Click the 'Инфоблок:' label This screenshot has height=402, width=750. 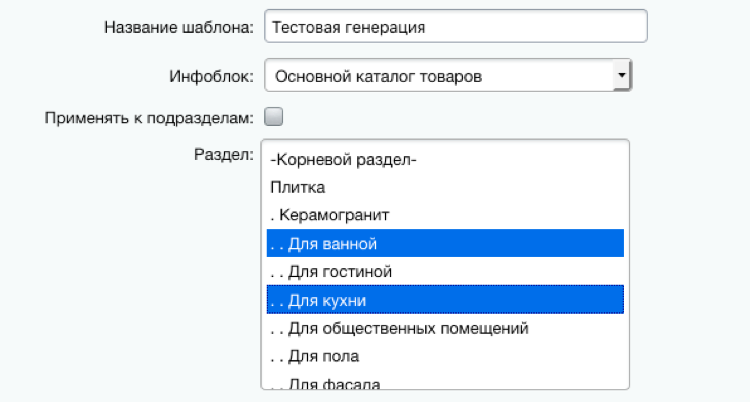212,75
